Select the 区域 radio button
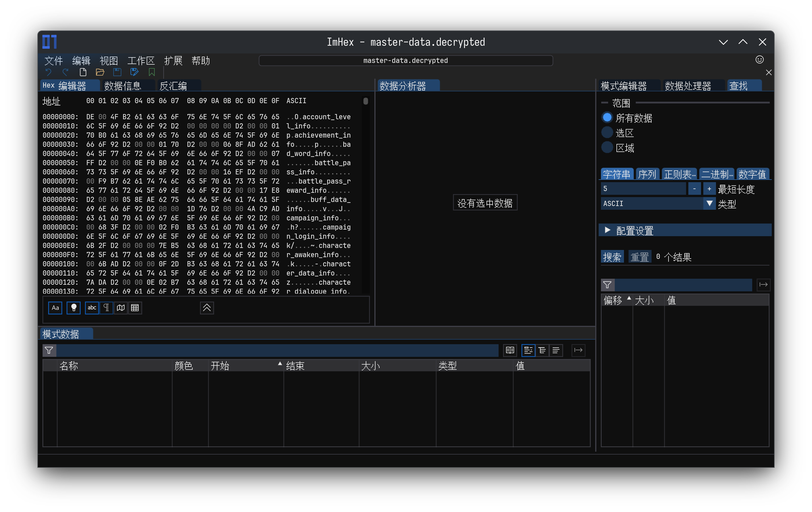Screen dimensions: 812x512 [607, 147]
